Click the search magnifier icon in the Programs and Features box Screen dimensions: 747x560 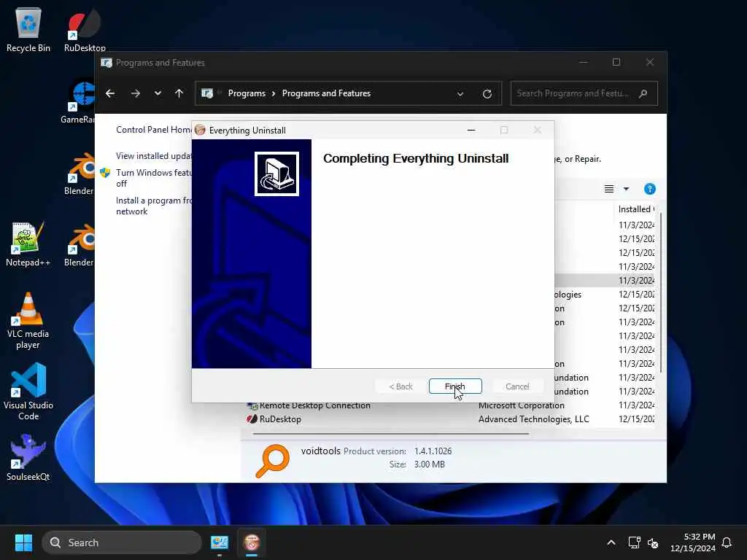pyautogui.click(x=643, y=93)
